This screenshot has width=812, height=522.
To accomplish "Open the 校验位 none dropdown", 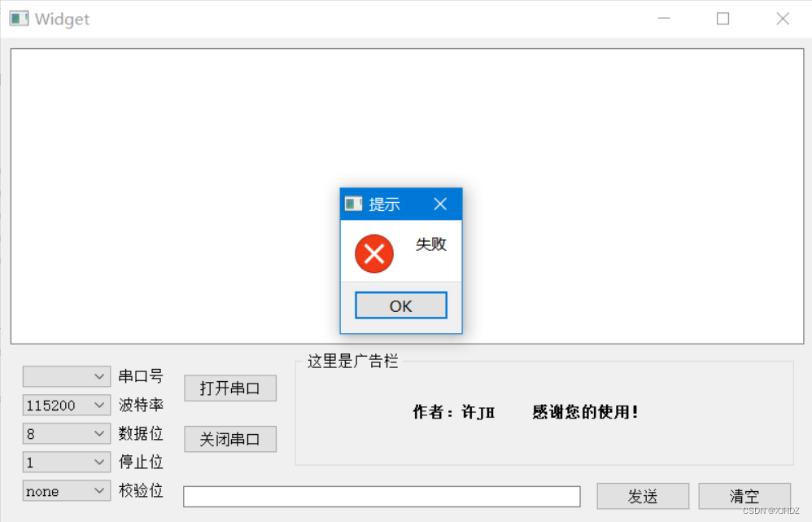I will tap(66, 491).
